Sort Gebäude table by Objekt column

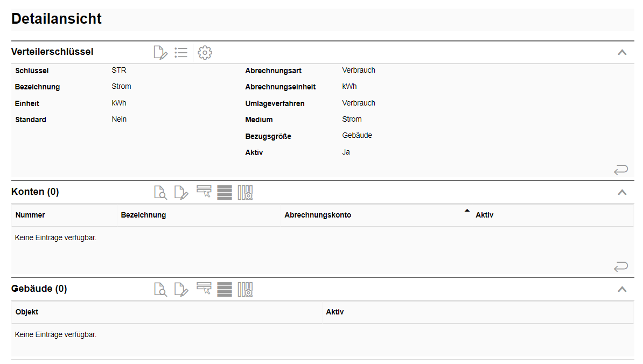[27, 312]
